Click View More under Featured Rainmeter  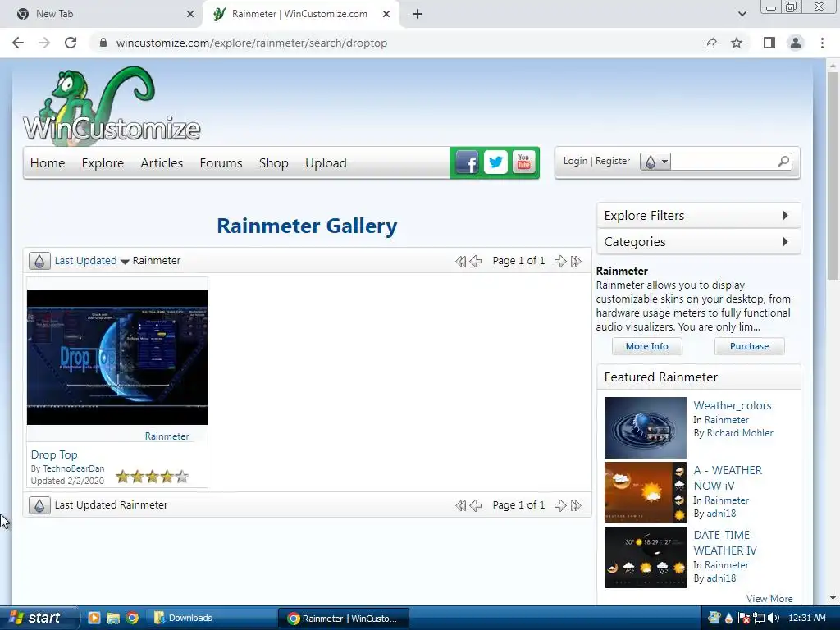tap(769, 598)
